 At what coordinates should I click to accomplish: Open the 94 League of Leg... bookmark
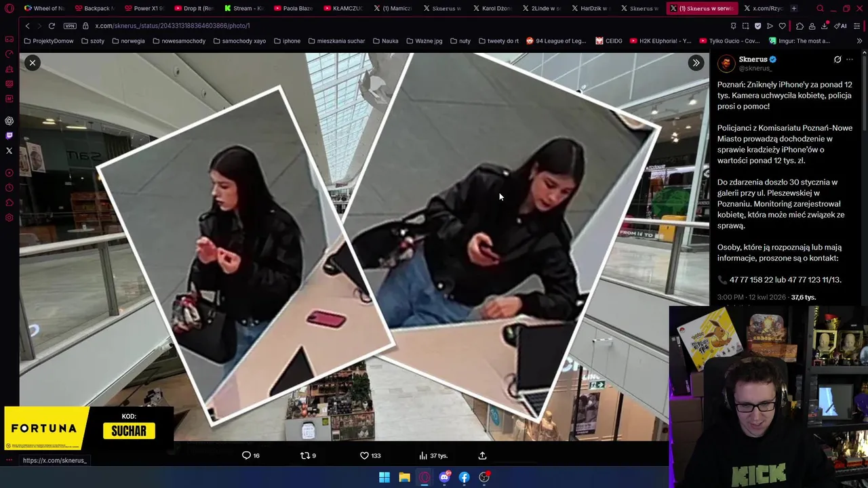[556, 41]
